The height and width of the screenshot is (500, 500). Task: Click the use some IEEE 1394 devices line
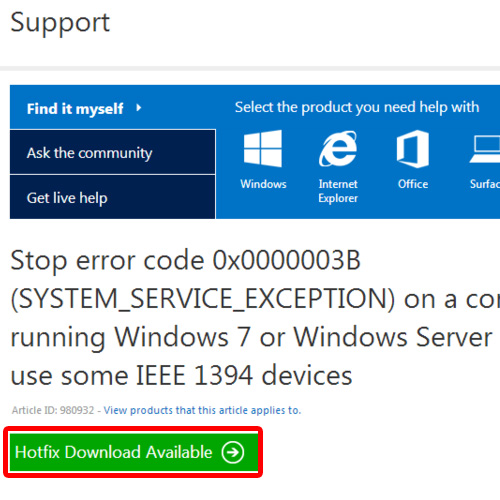pos(181,375)
